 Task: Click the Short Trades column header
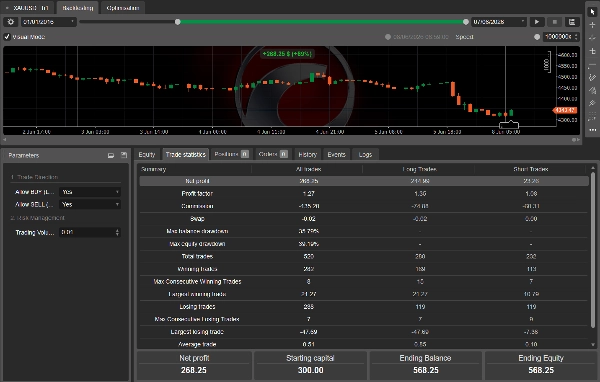(531, 169)
